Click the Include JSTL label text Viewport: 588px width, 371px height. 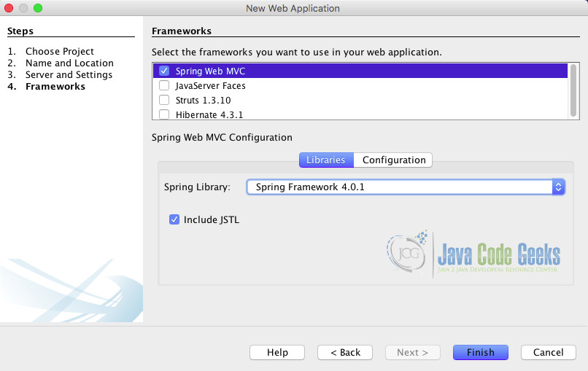(x=211, y=219)
